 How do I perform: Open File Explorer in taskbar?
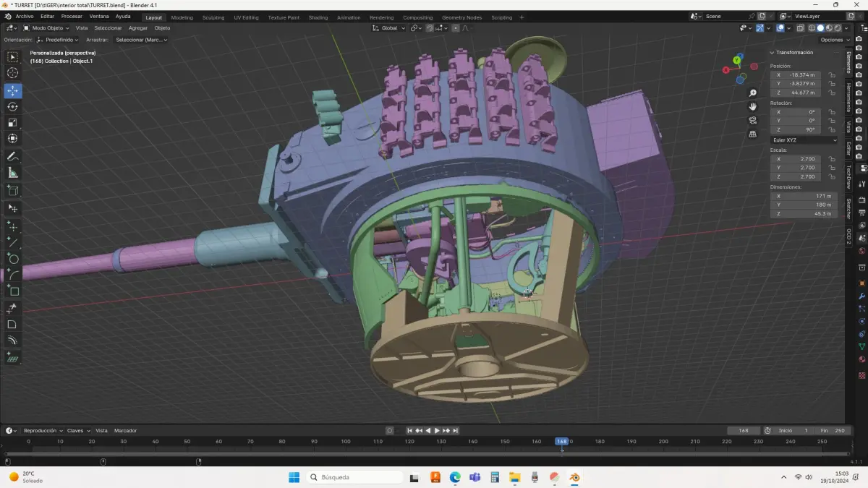pos(514,477)
